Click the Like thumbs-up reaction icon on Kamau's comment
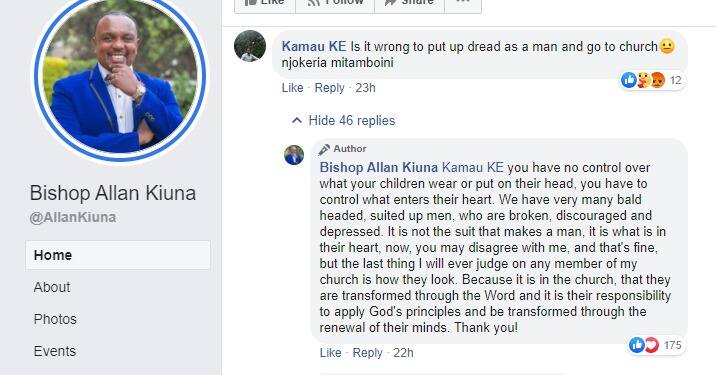Image resolution: width=716 pixels, height=375 pixels. click(x=629, y=80)
